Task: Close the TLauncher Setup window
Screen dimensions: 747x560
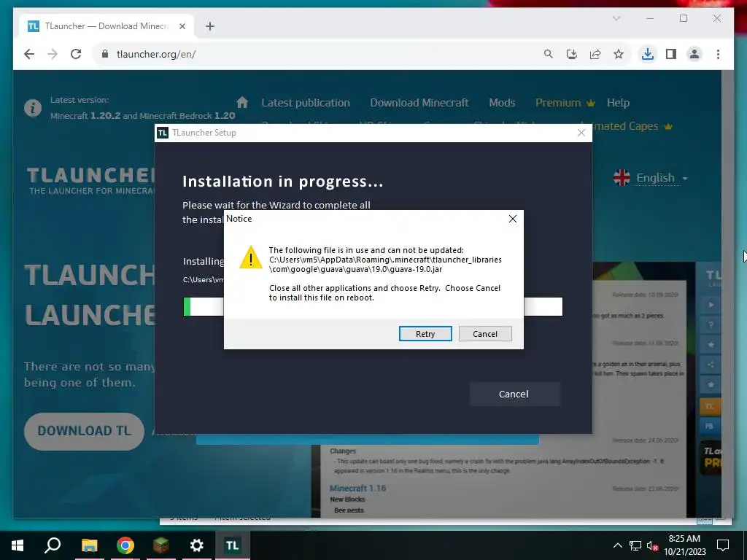Action: coord(581,133)
